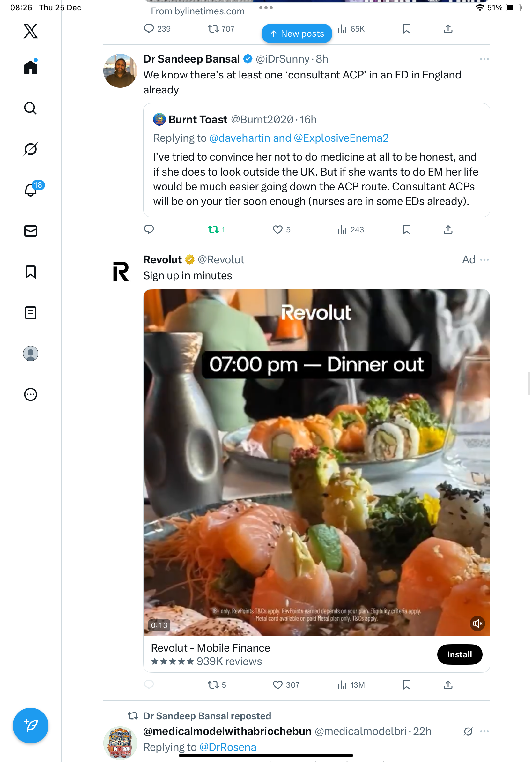Open the @ExplosiveEnema2 mention link
This screenshot has width=532, height=762.
341,138
